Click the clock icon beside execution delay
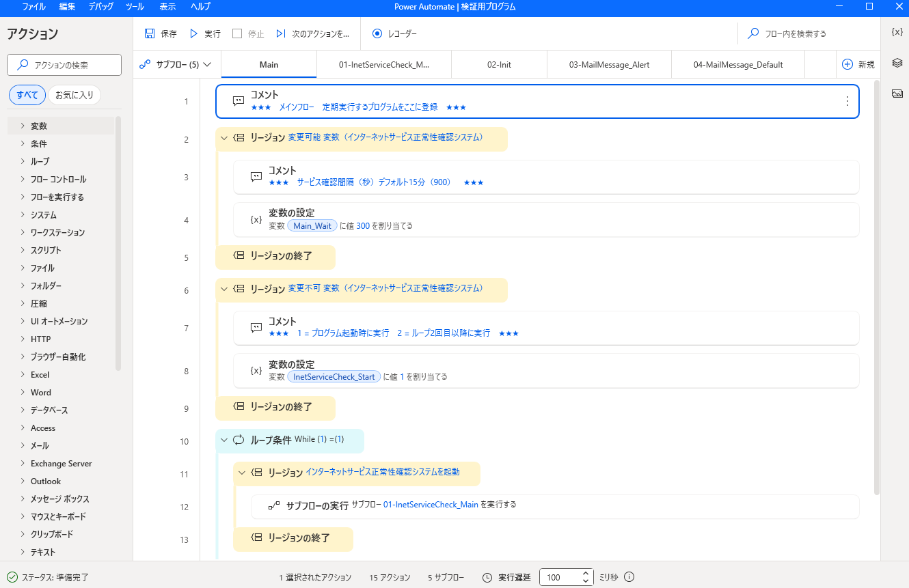Screen dimensions: 909x588 pyautogui.click(x=487, y=577)
